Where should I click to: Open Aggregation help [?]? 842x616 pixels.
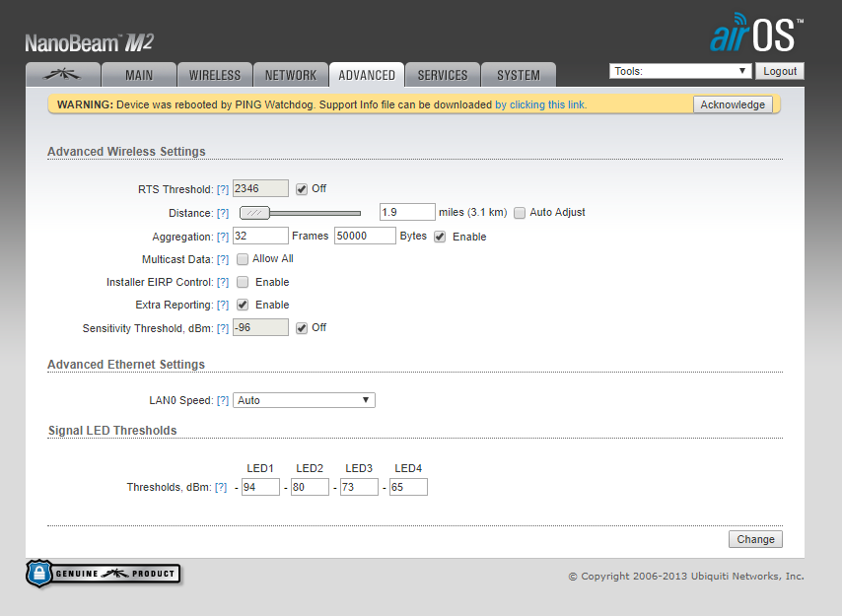click(x=223, y=237)
